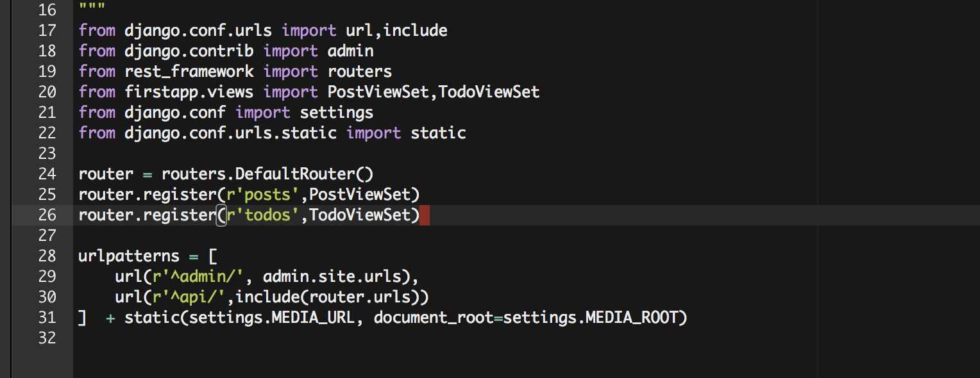Click line number 17 in the gutter
Viewport: 980px width, 378px height.
click(47, 30)
